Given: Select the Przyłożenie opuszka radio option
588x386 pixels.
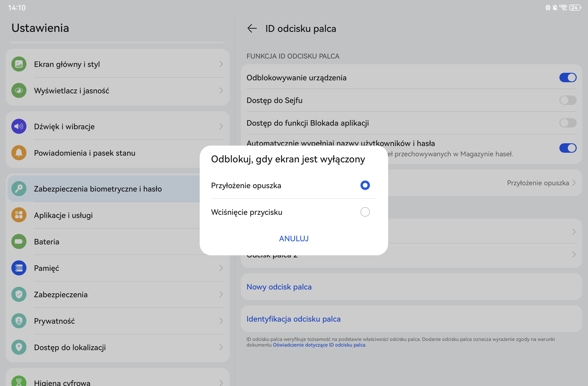Looking at the screenshot, I should [365, 185].
